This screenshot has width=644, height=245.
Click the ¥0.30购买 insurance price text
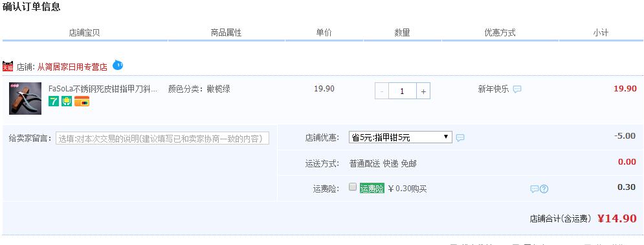(407, 189)
